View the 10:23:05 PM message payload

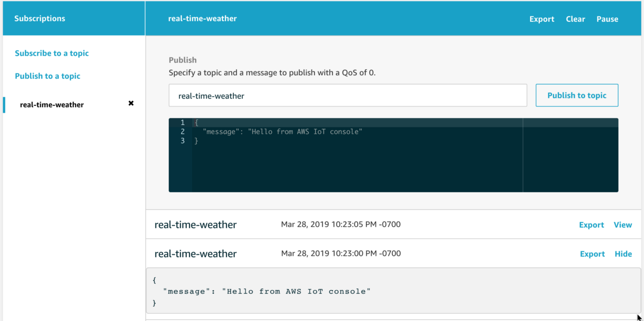(x=623, y=225)
